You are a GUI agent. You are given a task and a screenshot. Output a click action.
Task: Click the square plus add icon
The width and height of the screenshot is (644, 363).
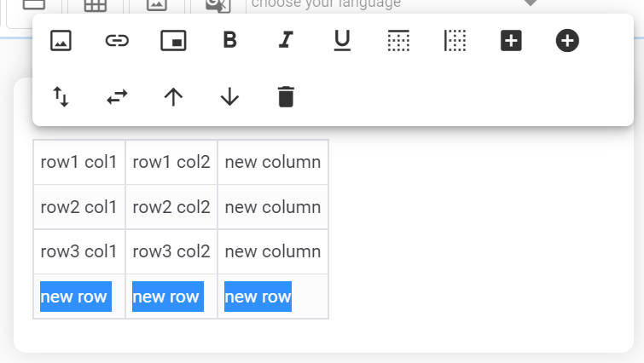[x=511, y=40]
